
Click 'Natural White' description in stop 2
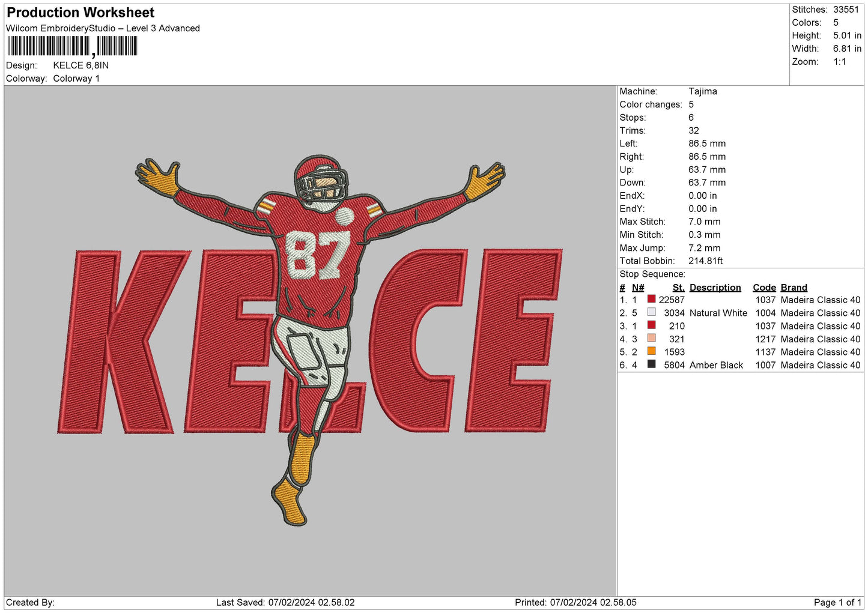tap(718, 313)
